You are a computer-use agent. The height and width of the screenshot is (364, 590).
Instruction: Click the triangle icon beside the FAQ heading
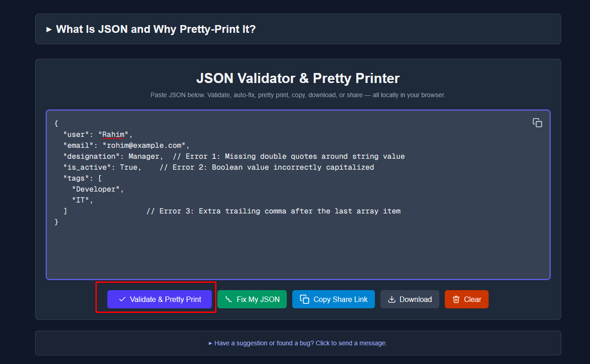click(49, 29)
